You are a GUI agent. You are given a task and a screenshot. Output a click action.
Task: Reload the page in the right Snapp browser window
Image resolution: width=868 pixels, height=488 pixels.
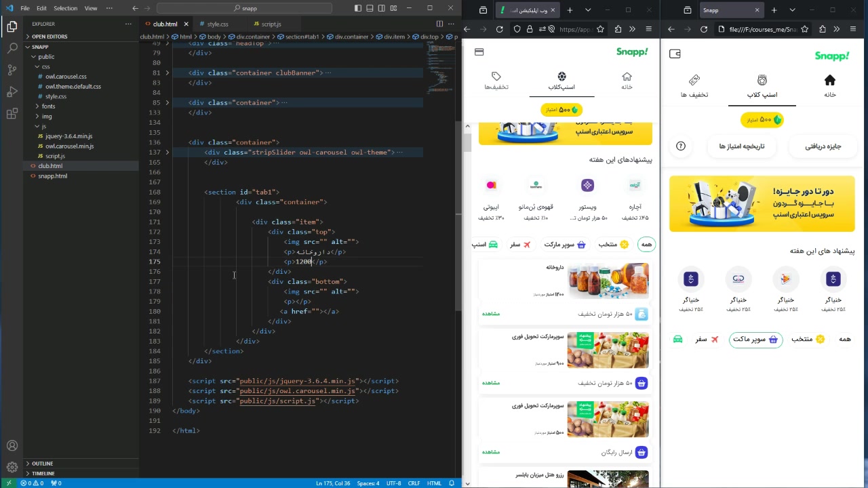704,29
